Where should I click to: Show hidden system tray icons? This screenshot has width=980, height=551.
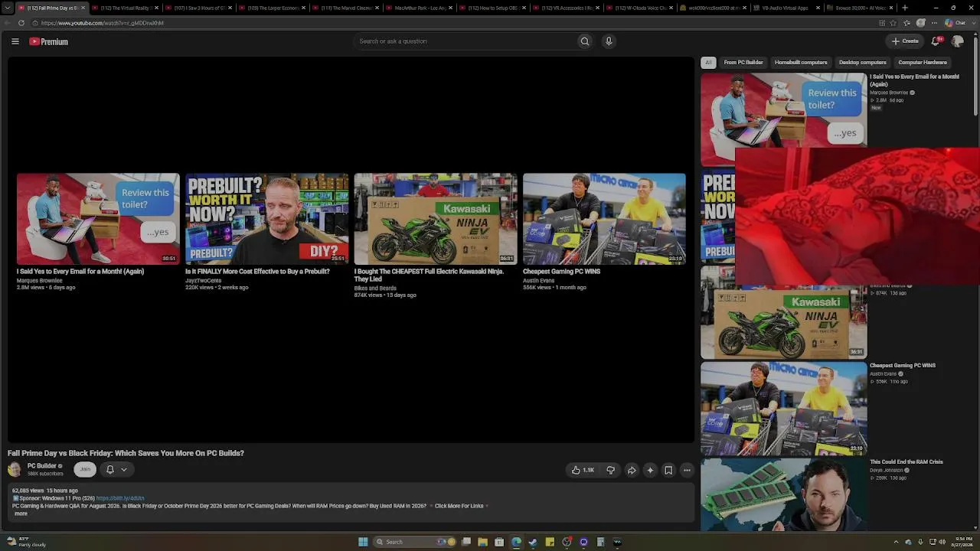(x=897, y=542)
